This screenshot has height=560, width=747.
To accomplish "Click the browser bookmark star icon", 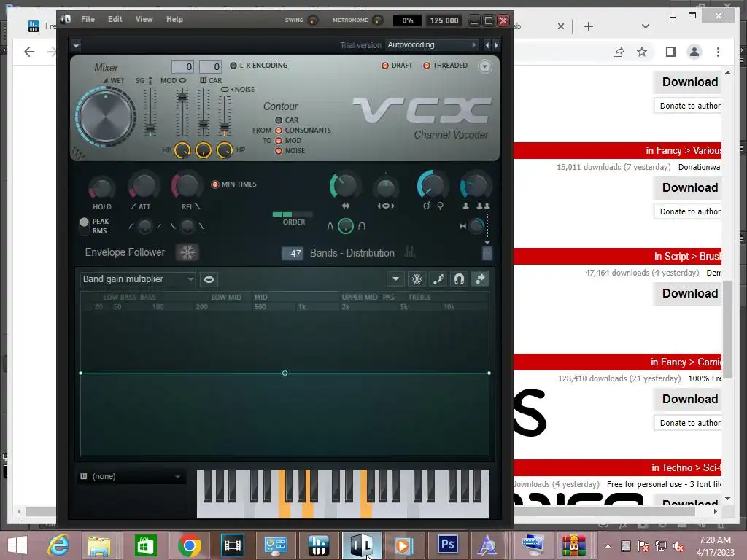I will [642, 52].
